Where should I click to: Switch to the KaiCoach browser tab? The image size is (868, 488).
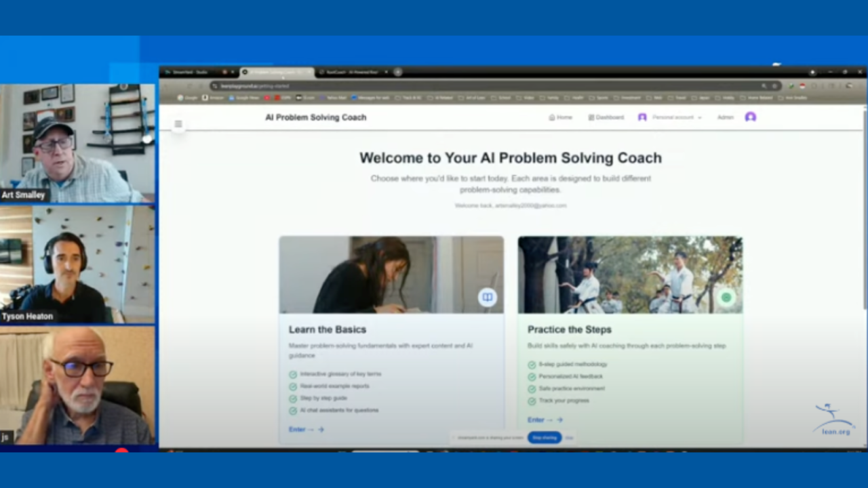pos(353,72)
